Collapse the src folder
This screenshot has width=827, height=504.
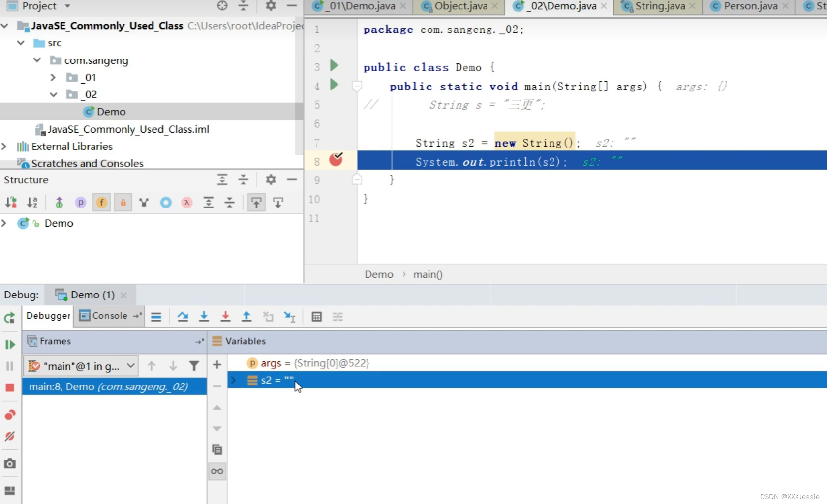21,43
